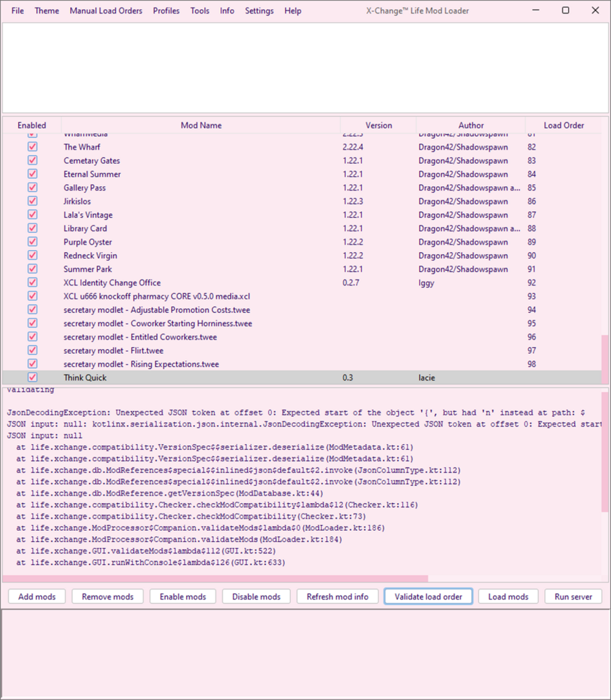Uncheck the Cemetary Gates mod checkbox
Screen dimensions: 611x700
[x=32, y=160]
